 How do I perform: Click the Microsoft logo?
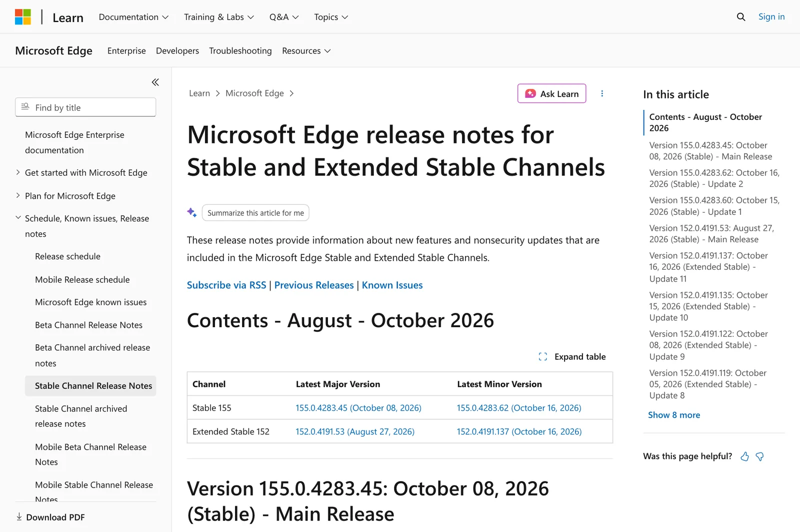coord(23,17)
